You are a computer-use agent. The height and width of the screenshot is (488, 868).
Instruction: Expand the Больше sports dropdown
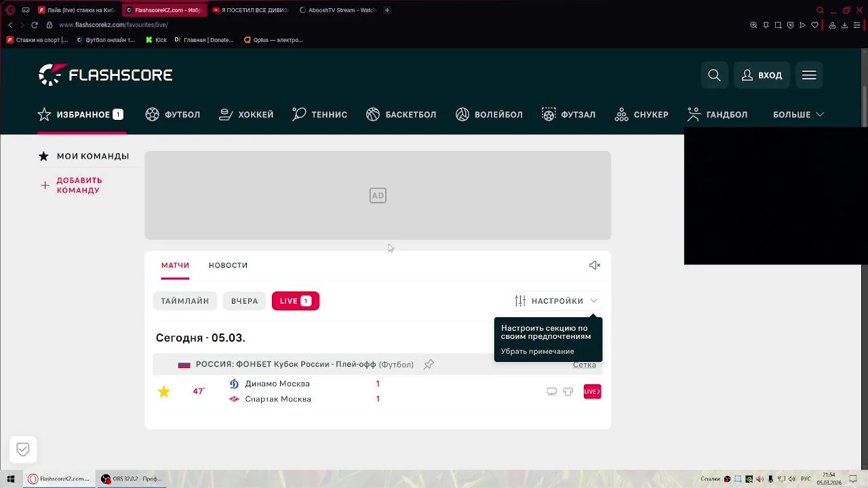point(798,115)
